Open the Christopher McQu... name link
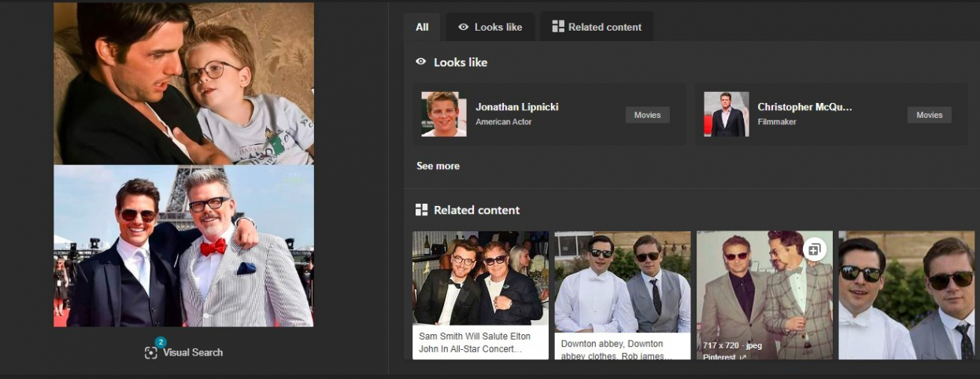This screenshot has width=980, height=379. pyautogui.click(x=804, y=107)
